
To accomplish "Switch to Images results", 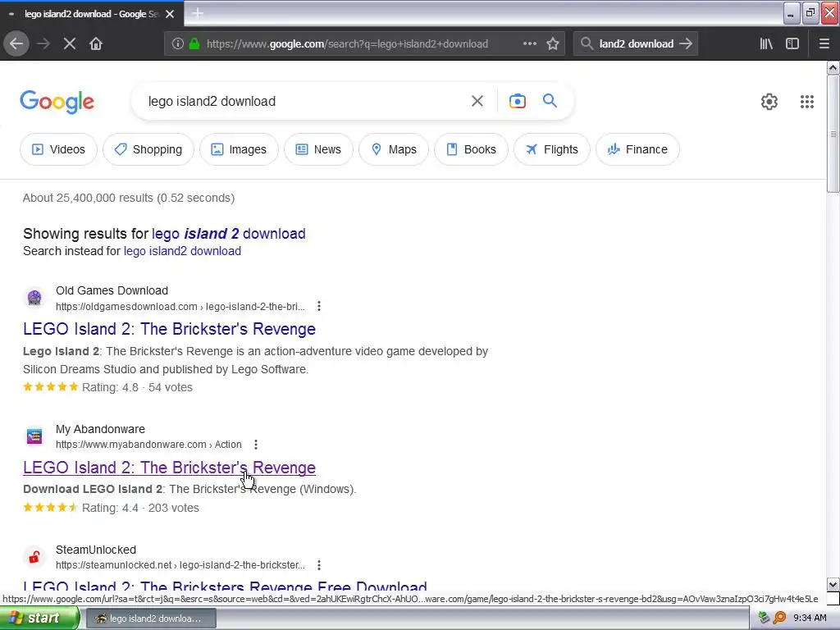I will click(x=239, y=149).
